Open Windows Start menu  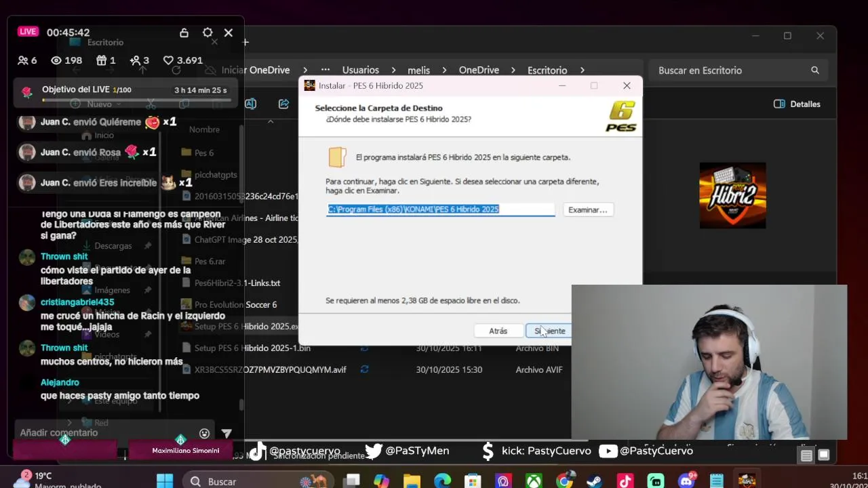[x=165, y=481]
